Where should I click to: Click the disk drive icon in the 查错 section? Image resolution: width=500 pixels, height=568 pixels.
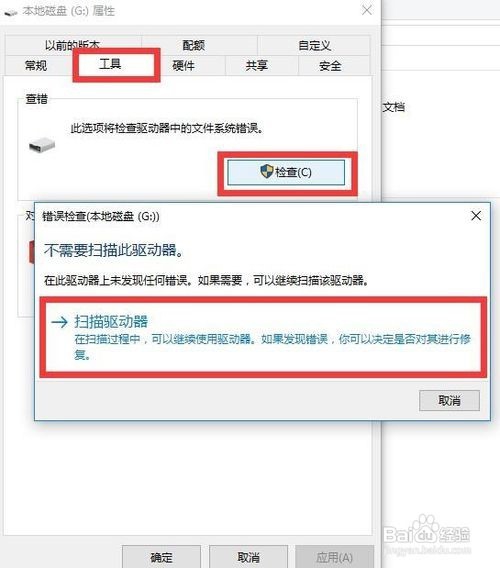click(42, 145)
